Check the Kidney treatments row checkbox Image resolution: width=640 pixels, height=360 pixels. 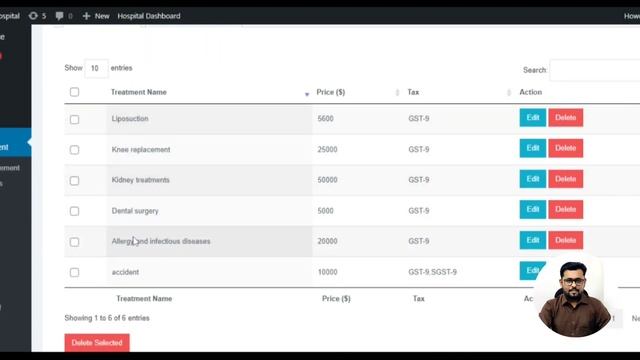coord(74,180)
